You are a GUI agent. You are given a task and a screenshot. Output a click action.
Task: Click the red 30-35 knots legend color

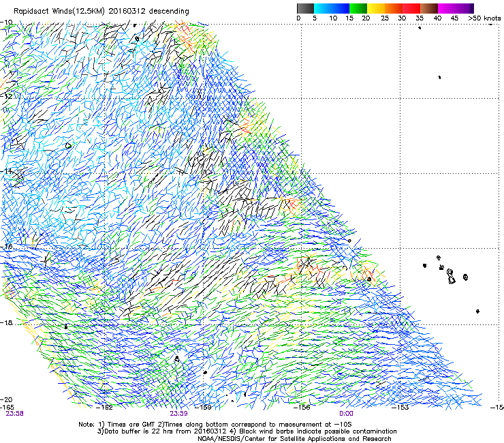pos(411,8)
